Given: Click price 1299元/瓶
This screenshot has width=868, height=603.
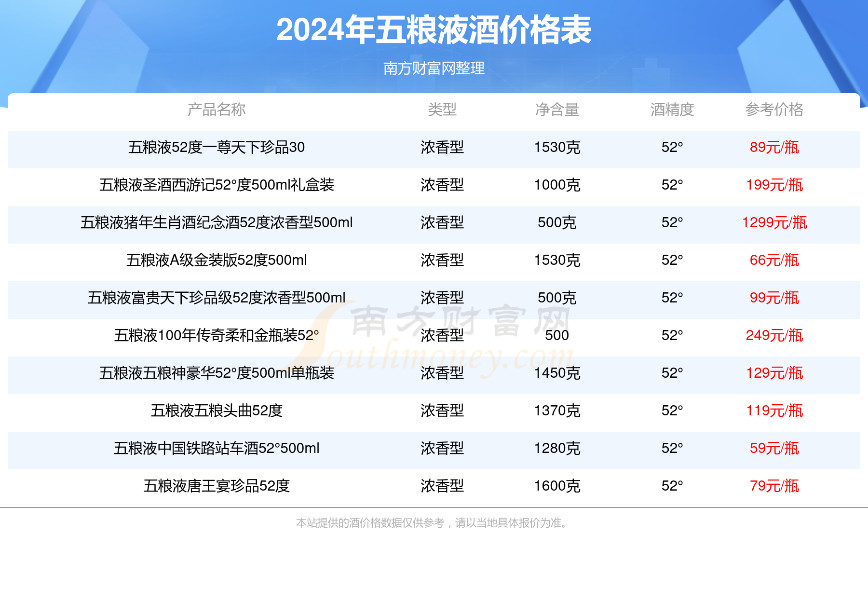Looking at the screenshot, I should pyautogui.click(x=774, y=222).
